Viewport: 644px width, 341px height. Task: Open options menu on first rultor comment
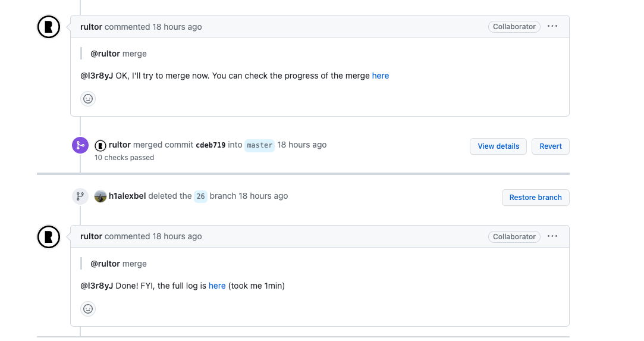pyautogui.click(x=552, y=26)
